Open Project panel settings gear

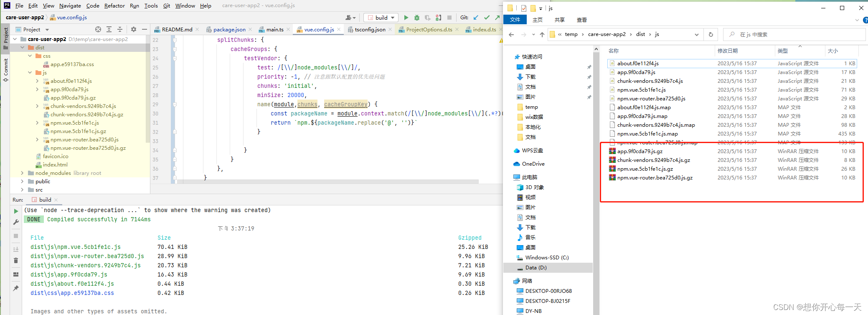tap(134, 29)
